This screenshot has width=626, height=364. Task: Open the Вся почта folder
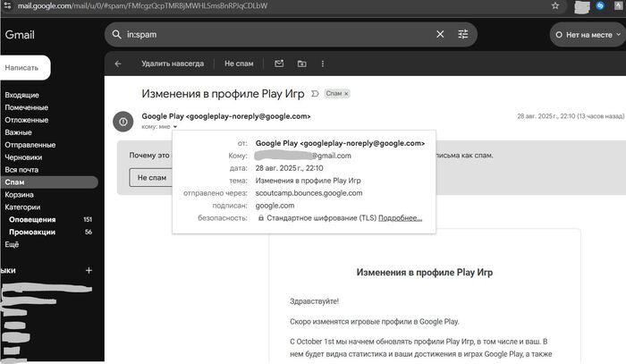click(21, 170)
